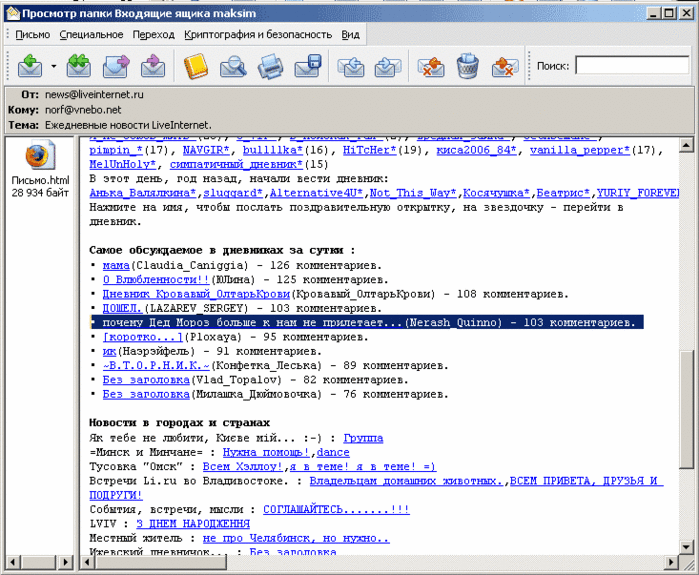Open the Reply button dropdown arrow
The height and width of the screenshot is (575, 699).
(53, 66)
